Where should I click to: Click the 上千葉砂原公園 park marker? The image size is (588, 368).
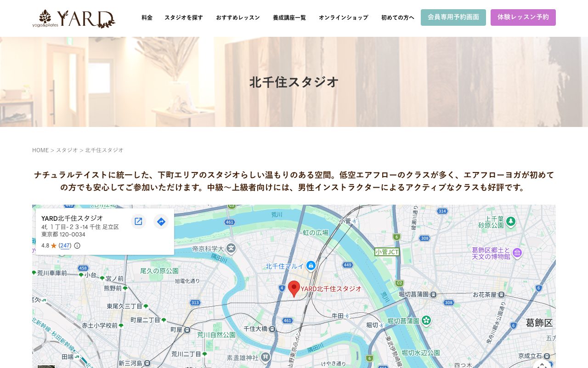pos(510,221)
